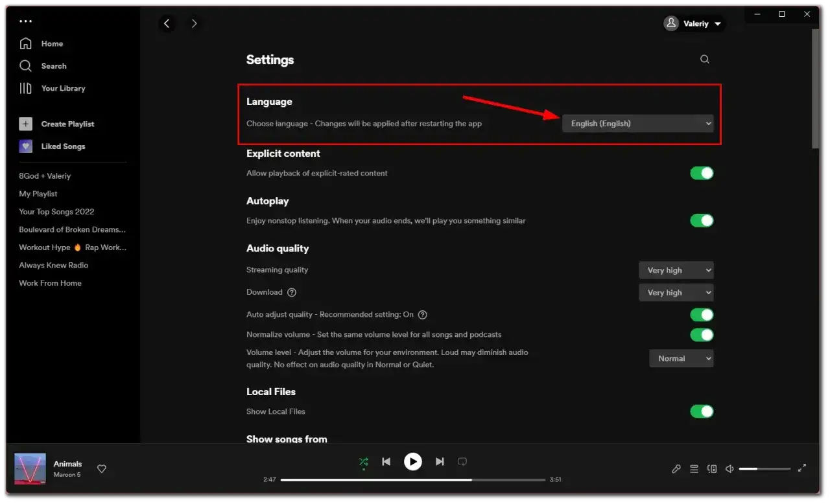Open the Language dropdown showing English

(638, 123)
